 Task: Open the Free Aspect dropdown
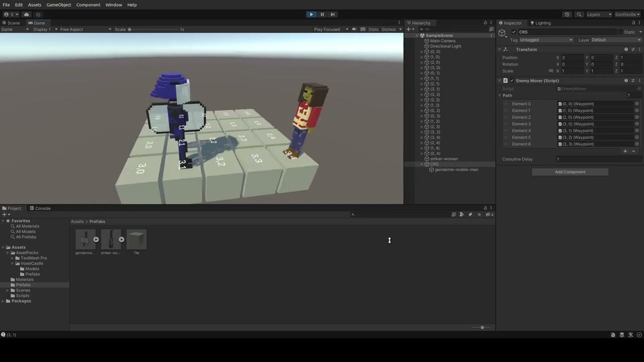[x=86, y=29]
